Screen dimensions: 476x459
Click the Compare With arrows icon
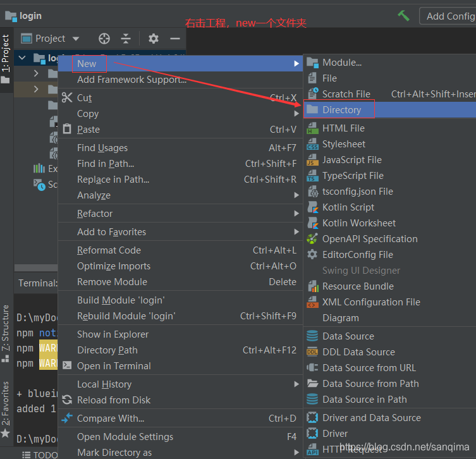[67, 418]
